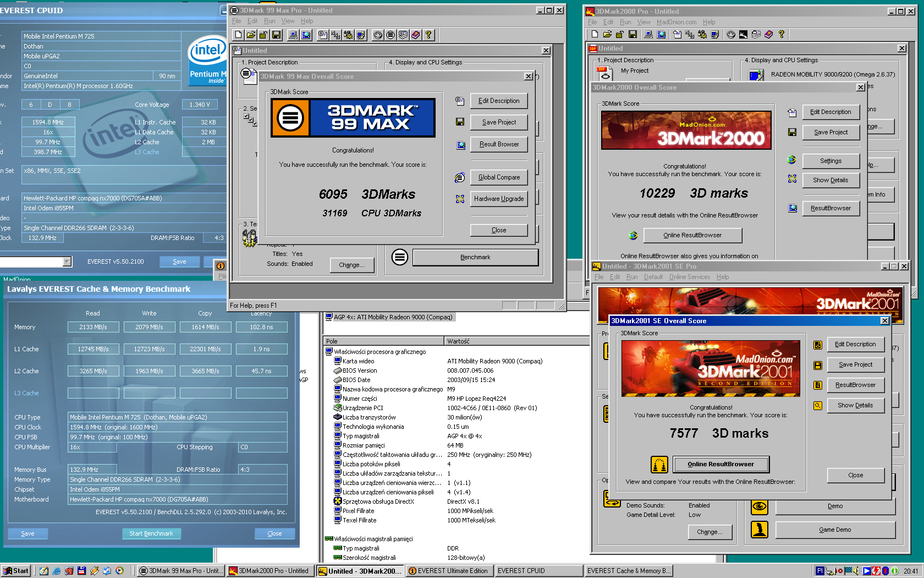
Task: Click icon beside Edit Description in 3DMark 99 score
Action: pyautogui.click(x=460, y=101)
